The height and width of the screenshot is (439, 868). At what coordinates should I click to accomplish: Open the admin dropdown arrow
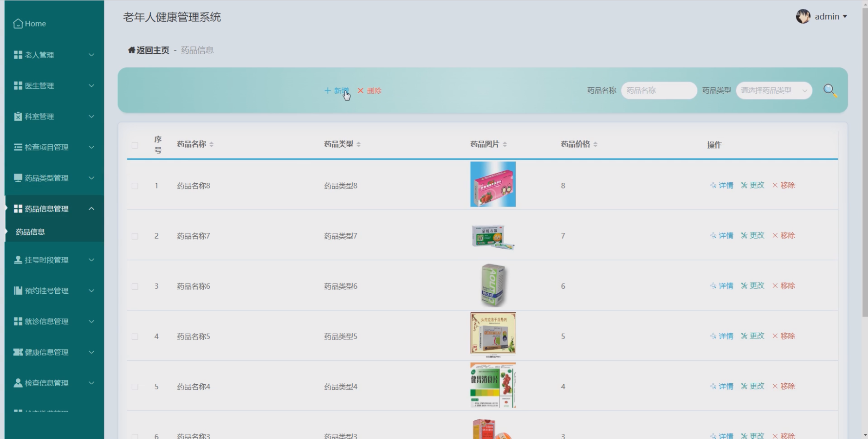point(845,16)
